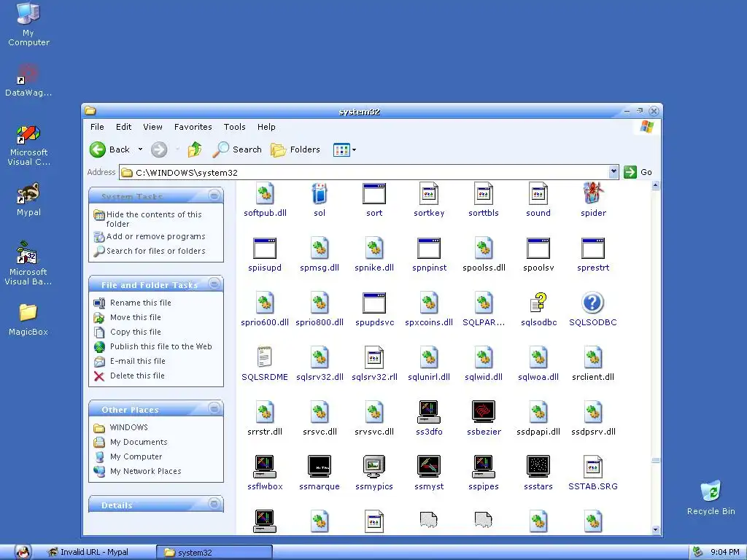Open the Back button history dropdown
Screen dimensions: 747x560
[x=140, y=149]
